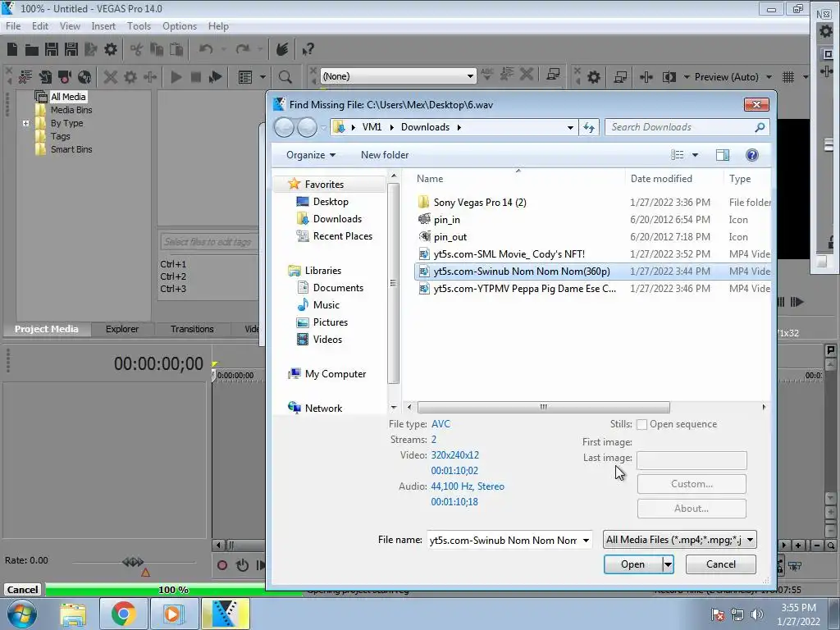Viewport: 840px width, 630px height.
Task: Click the Overlays grid icon in preview
Action: 788,77
